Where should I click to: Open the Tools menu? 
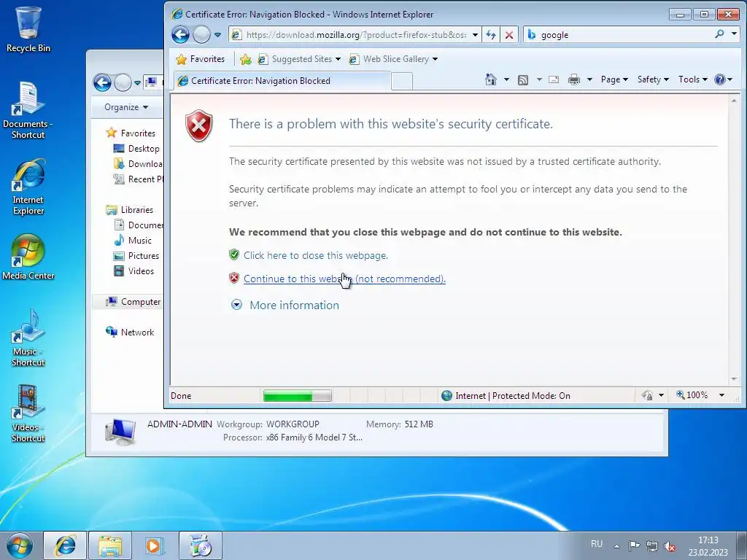693,79
